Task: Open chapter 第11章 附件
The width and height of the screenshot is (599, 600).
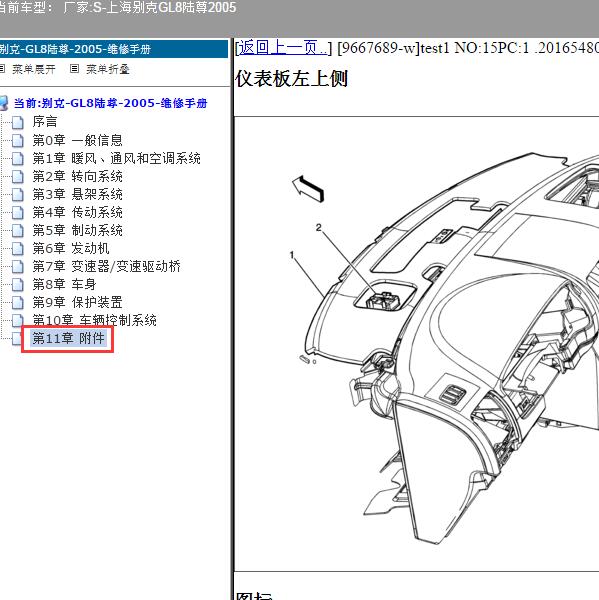Action: (68, 338)
